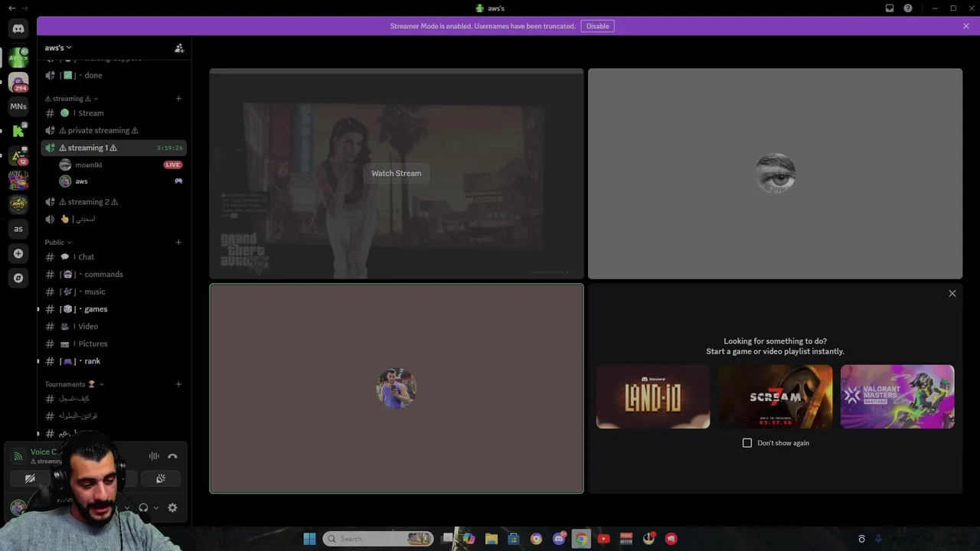Open the 'as' server icon
The width and height of the screenshot is (980, 551).
point(18,229)
